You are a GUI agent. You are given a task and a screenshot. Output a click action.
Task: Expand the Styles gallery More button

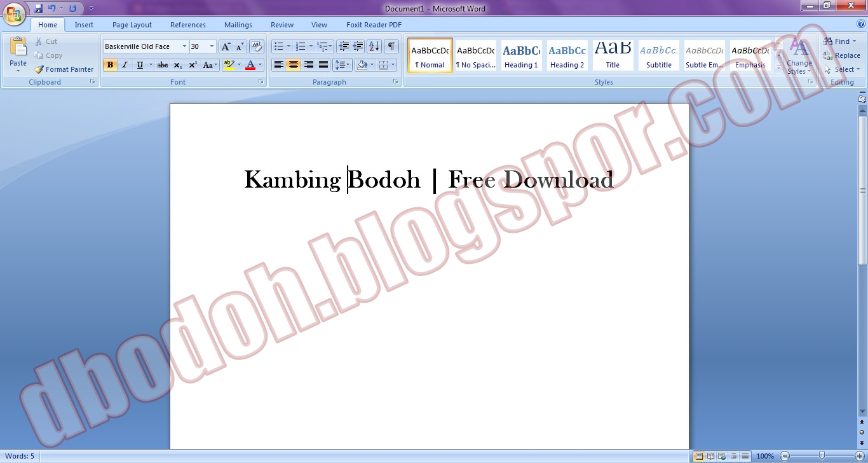(779, 67)
